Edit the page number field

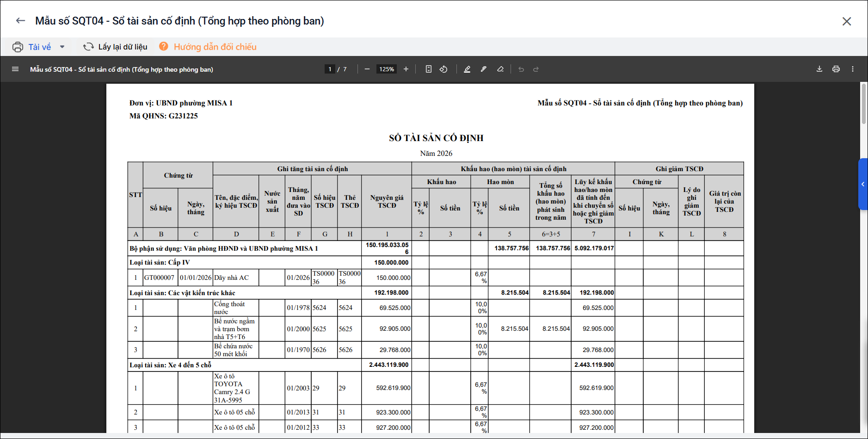pos(330,69)
